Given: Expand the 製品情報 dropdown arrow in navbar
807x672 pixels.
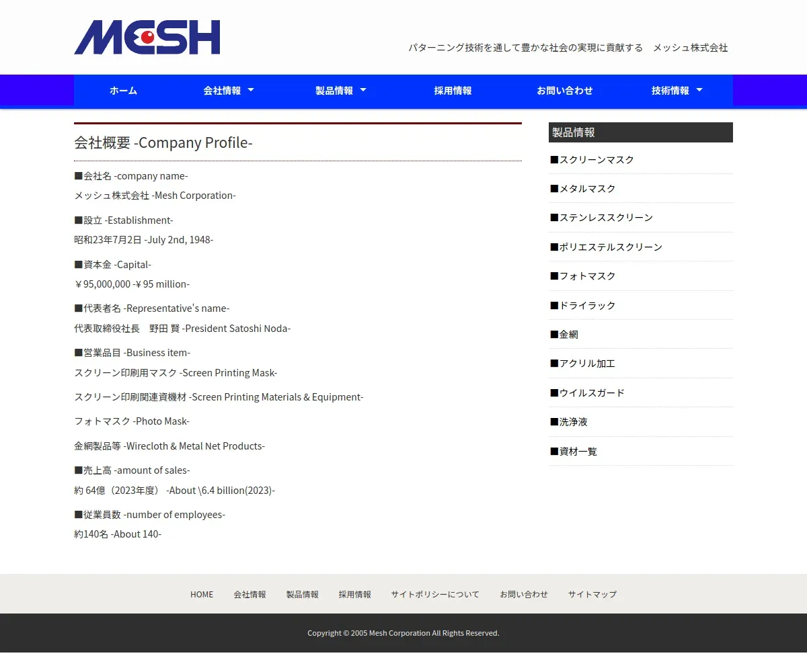Looking at the screenshot, I should pyautogui.click(x=363, y=90).
